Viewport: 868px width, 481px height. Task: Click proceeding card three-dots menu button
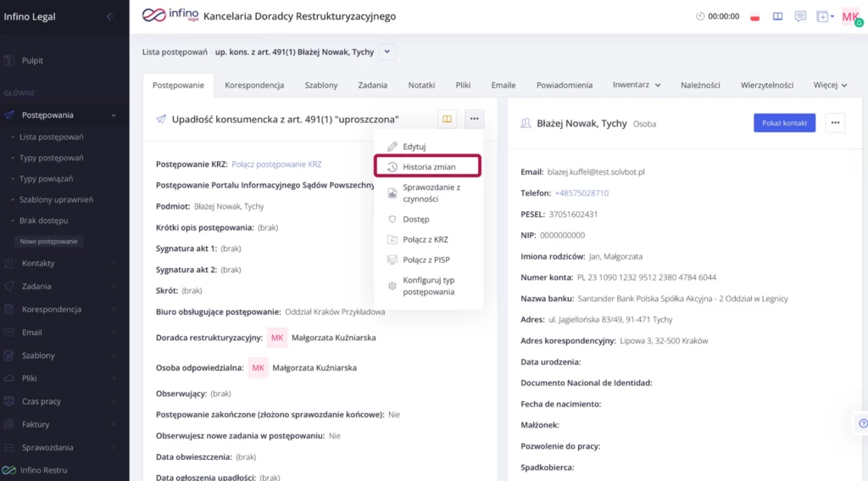point(475,119)
